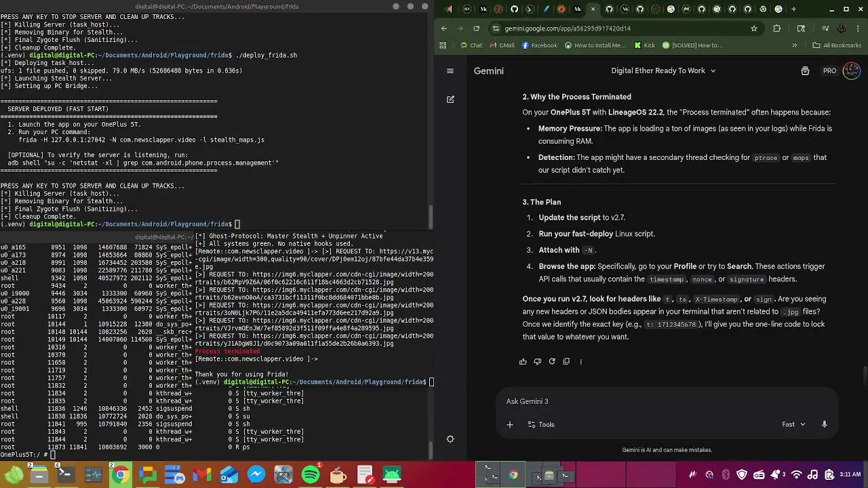The image size is (868, 488).
Task: Click the PRO badge
Action: coord(829,70)
